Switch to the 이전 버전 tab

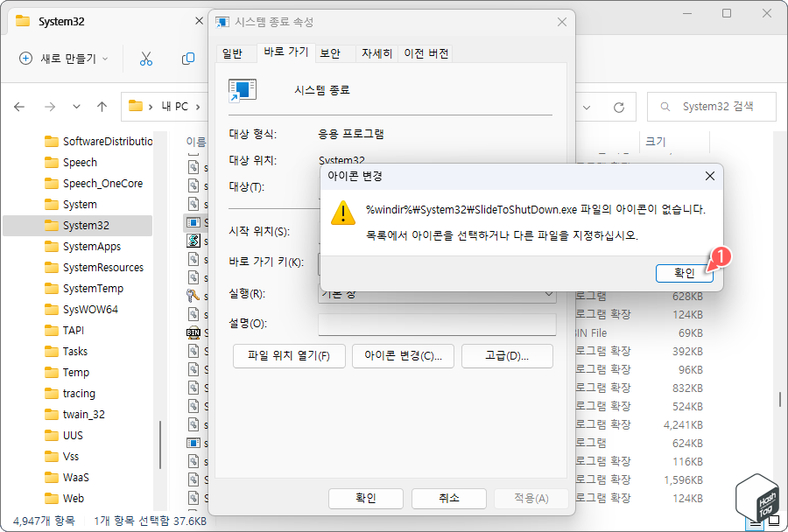pos(426,52)
